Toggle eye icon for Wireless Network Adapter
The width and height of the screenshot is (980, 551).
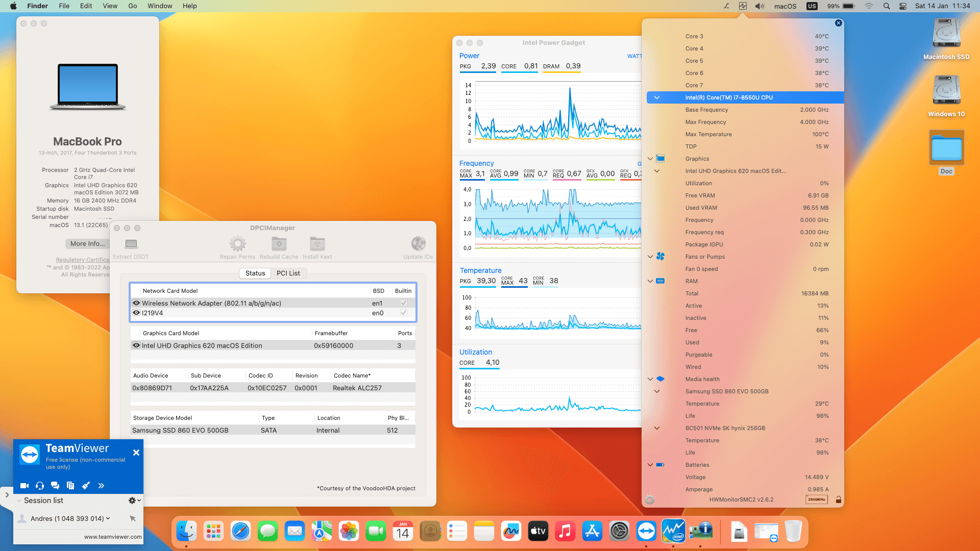136,303
